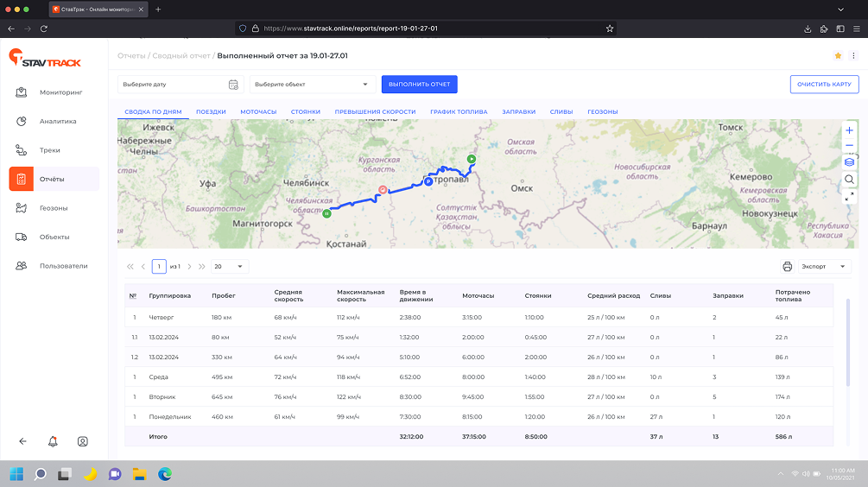
Task: Open the График топлива tab
Action: (x=459, y=112)
